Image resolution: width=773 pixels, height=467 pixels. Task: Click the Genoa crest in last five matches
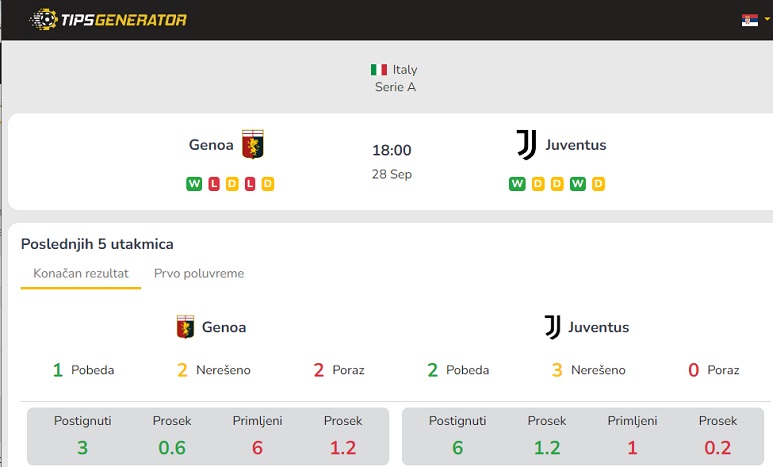[185, 326]
